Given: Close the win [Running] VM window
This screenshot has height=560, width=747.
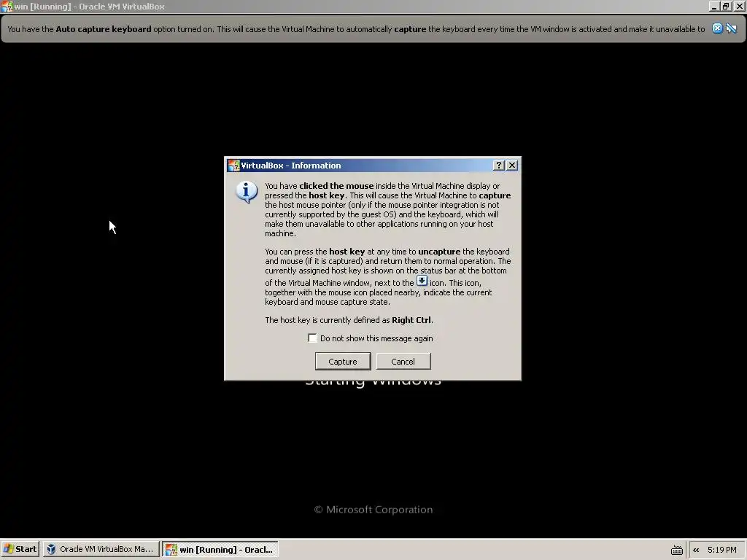Looking at the screenshot, I should [740, 6].
